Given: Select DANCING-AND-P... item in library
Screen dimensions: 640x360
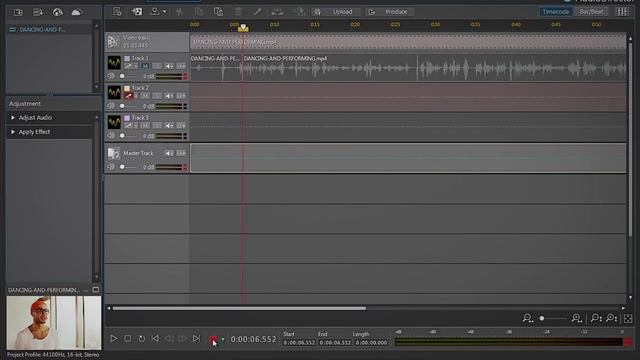Looking at the screenshot, I should click(49, 29).
